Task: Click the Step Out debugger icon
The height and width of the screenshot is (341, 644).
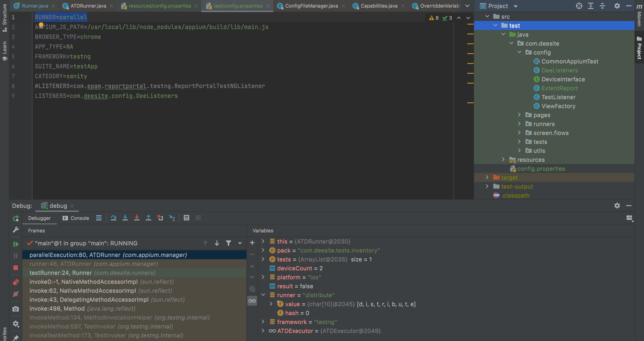Action: pos(148,218)
